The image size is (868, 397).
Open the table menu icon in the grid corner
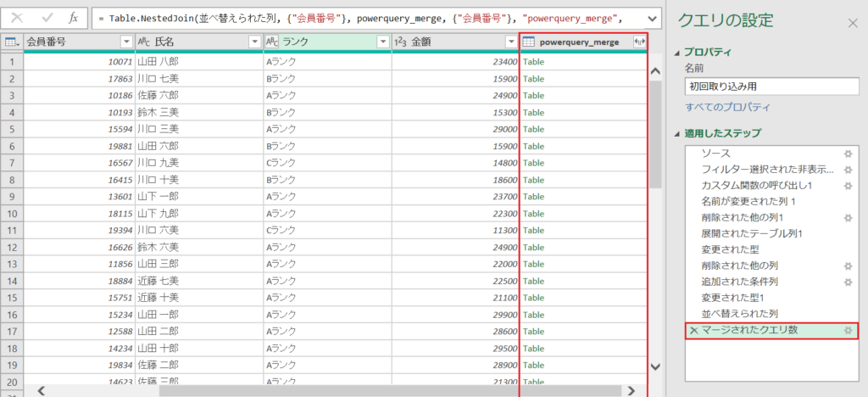[12, 42]
